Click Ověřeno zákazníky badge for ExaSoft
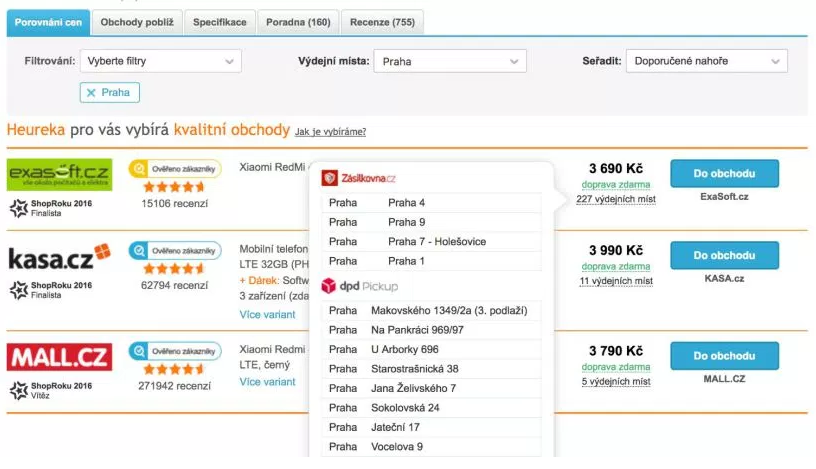 pyautogui.click(x=175, y=169)
